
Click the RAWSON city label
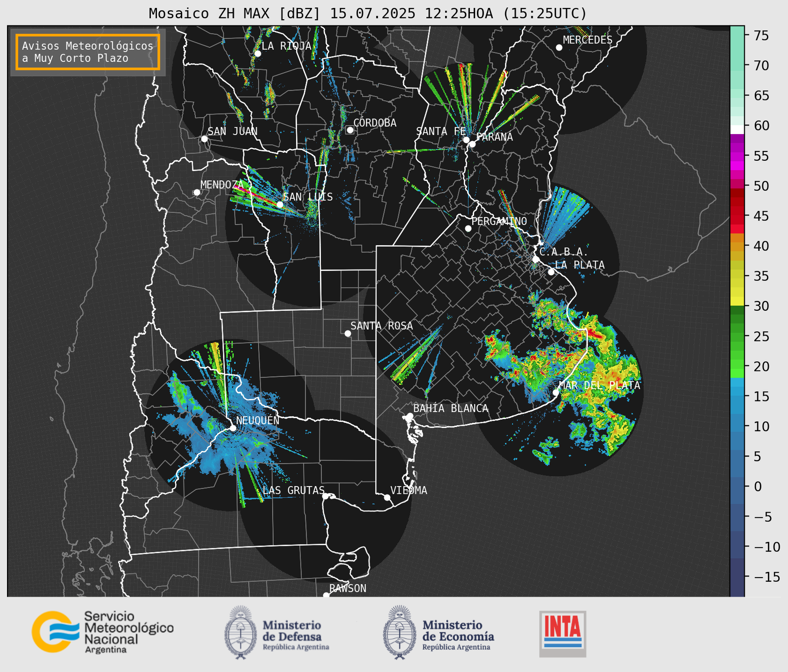[348, 588]
